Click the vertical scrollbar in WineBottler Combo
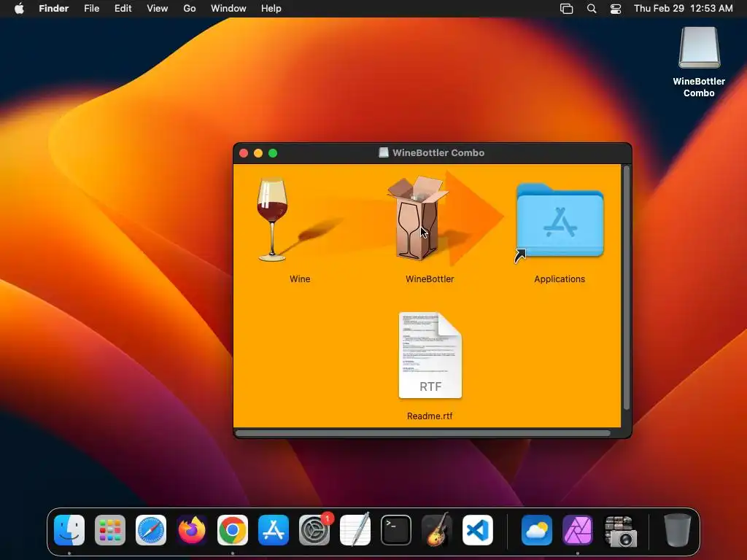747x560 pixels. pyautogui.click(x=627, y=287)
